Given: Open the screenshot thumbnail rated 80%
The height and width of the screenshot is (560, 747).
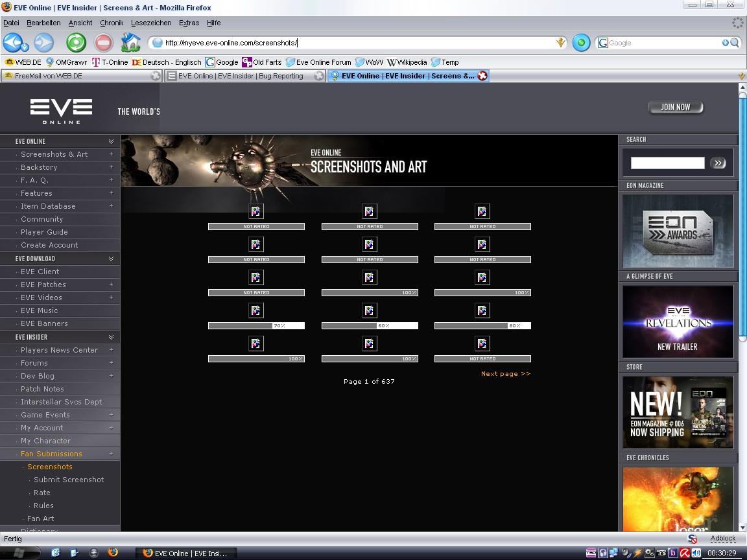Looking at the screenshot, I should point(482,310).
